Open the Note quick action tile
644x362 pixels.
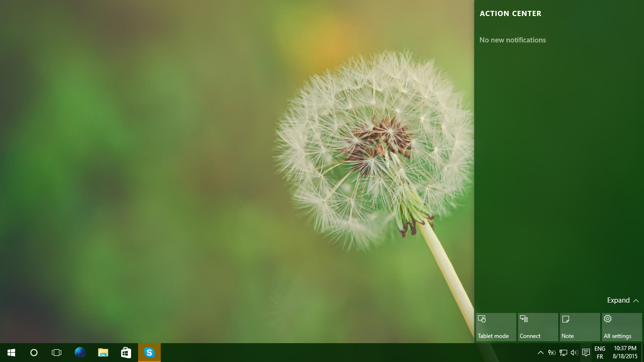(580, 327)
